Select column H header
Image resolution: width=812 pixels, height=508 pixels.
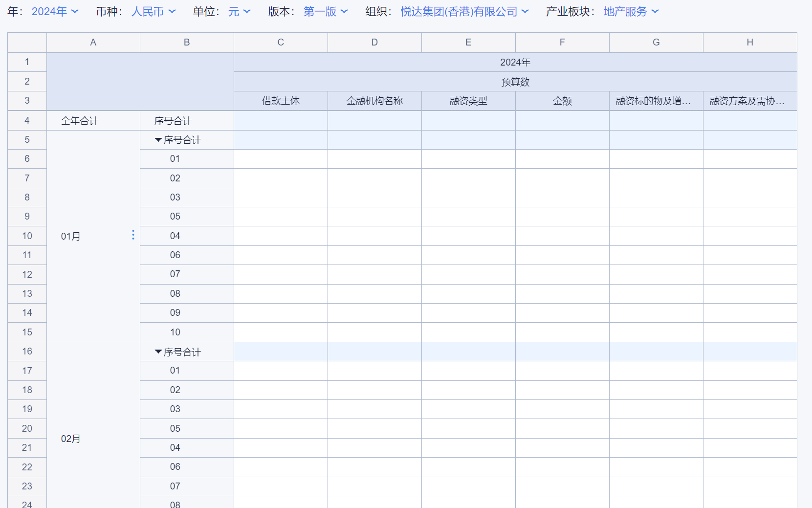749,43
